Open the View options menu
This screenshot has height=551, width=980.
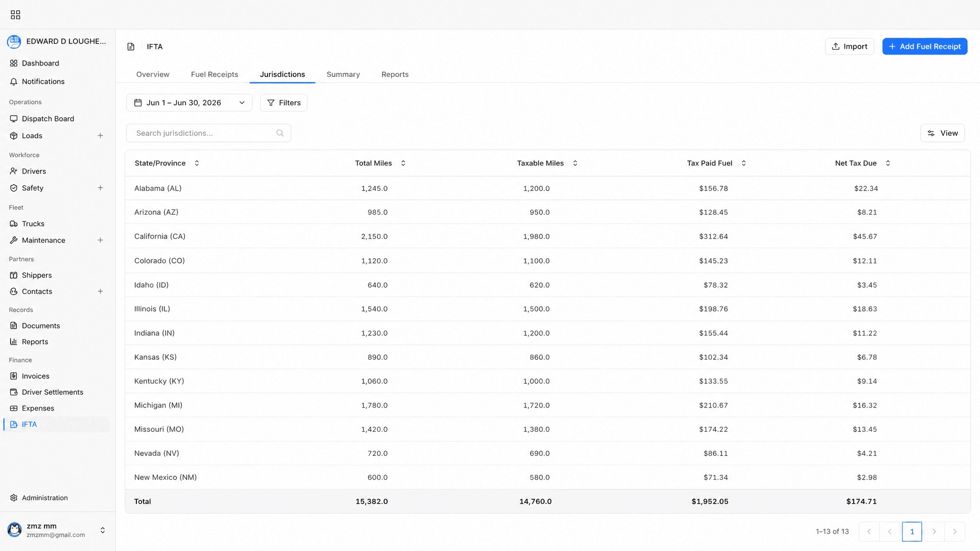point(942,133)
